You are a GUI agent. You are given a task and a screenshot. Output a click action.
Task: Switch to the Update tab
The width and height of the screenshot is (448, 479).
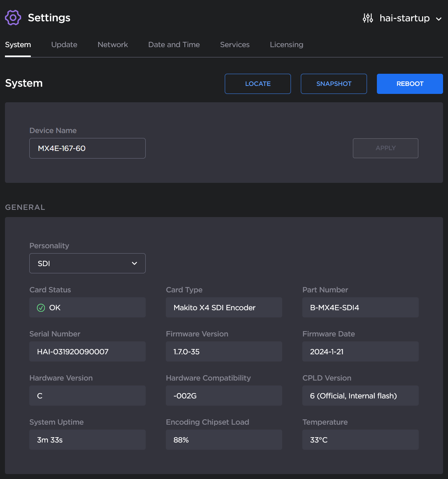point(64,44)
